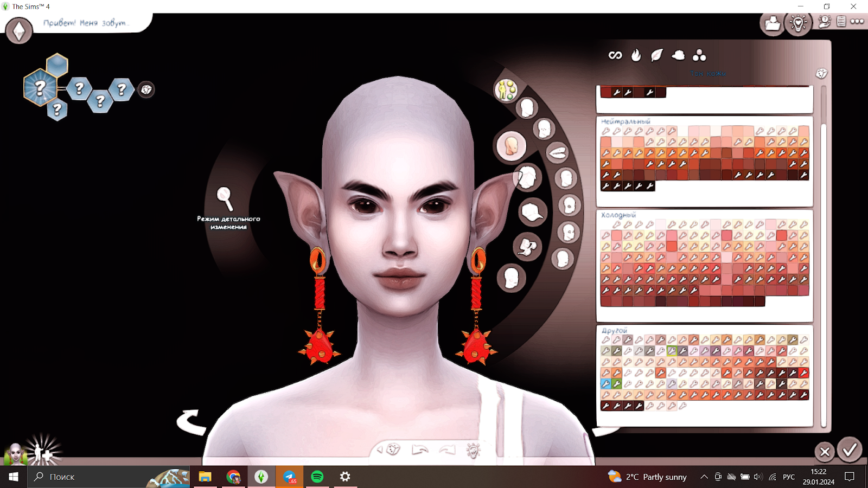Click the 'Нейтральный' section heading
The height and width of the screenshot is (488, 868).
(x=626, y=121)
